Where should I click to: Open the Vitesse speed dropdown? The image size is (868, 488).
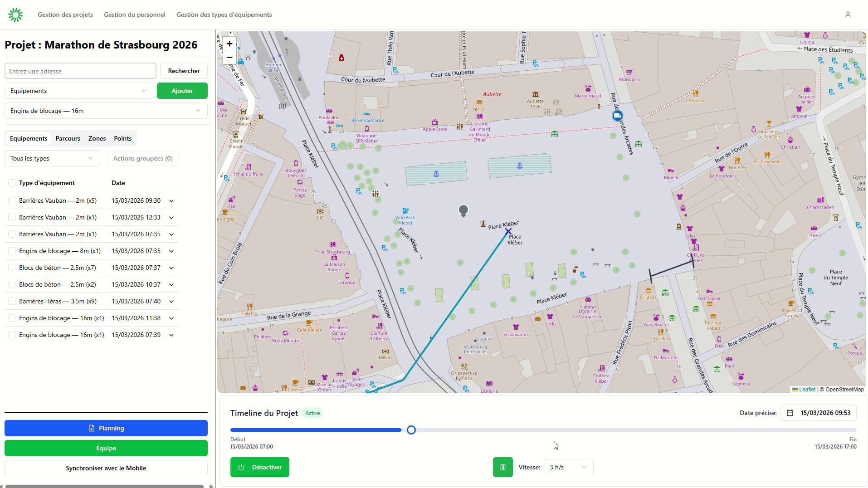pos(568,467)
